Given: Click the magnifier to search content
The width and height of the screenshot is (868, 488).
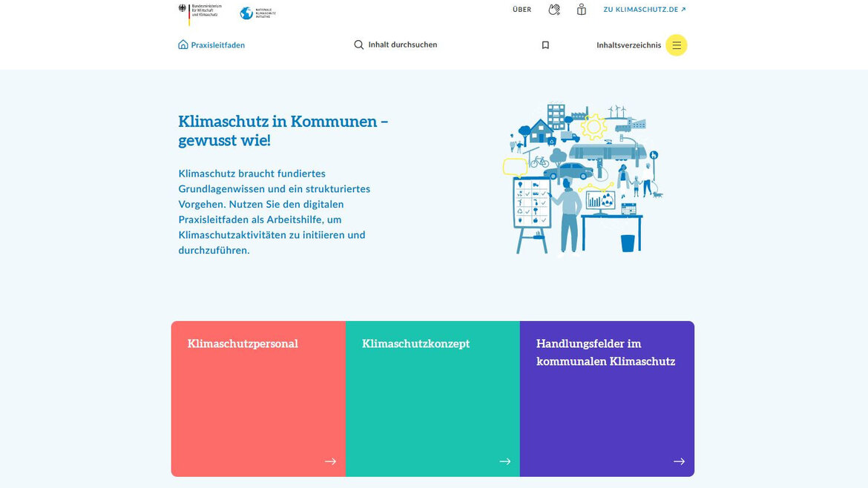Looking at the screenshot, I should click(360, 44).
